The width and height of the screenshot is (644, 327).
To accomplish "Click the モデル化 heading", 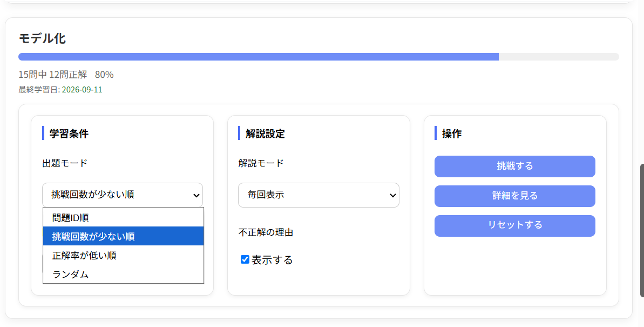I will pyautogui.click(x=42, y=38).
